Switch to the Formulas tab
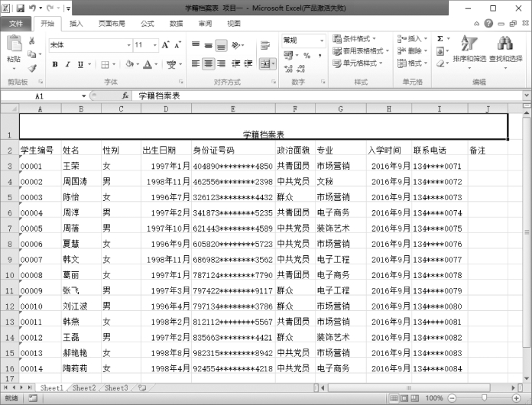The height and width of the screenshot is (405, 532). [148, 24]
